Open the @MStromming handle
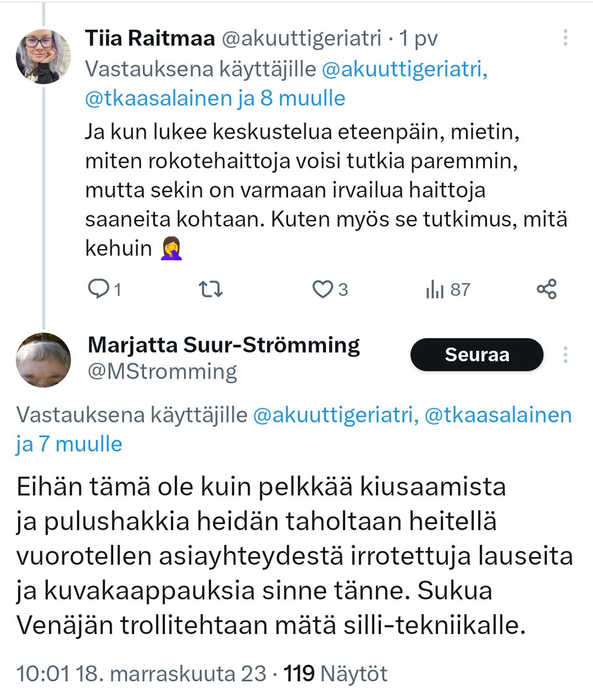 [162, 371]
